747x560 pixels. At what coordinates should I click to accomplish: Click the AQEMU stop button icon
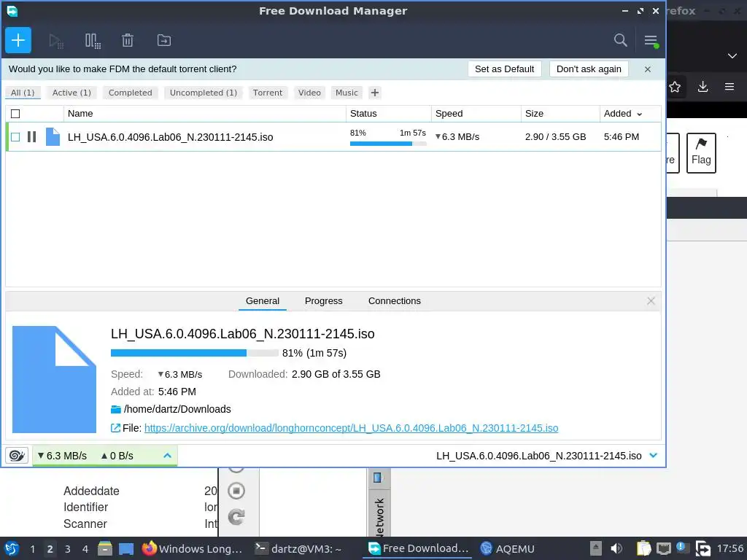coord(236,491)
